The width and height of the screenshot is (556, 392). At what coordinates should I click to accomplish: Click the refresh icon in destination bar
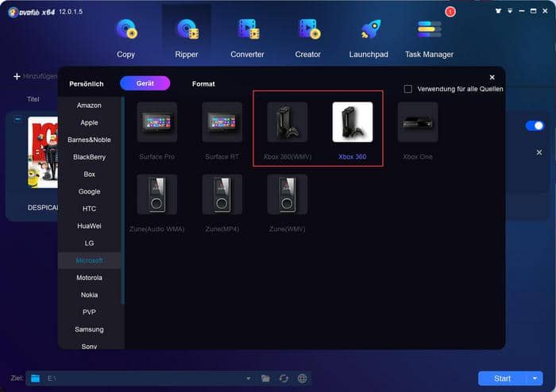coord(284,379)
